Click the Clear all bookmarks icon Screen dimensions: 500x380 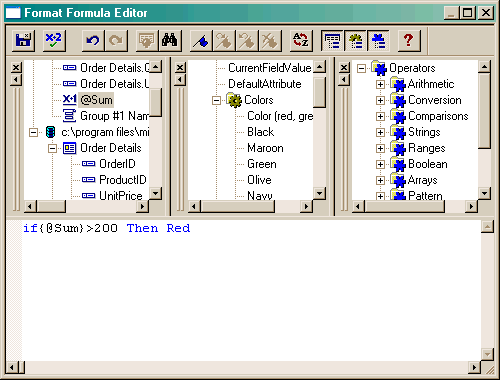click(x=270, y=40)
